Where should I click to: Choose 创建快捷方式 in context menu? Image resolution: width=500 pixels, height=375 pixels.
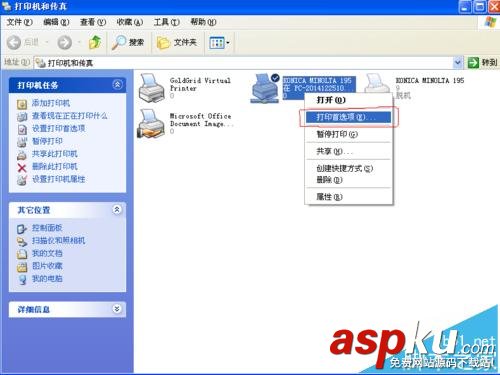pyautogui.click(x=348, y=169)
